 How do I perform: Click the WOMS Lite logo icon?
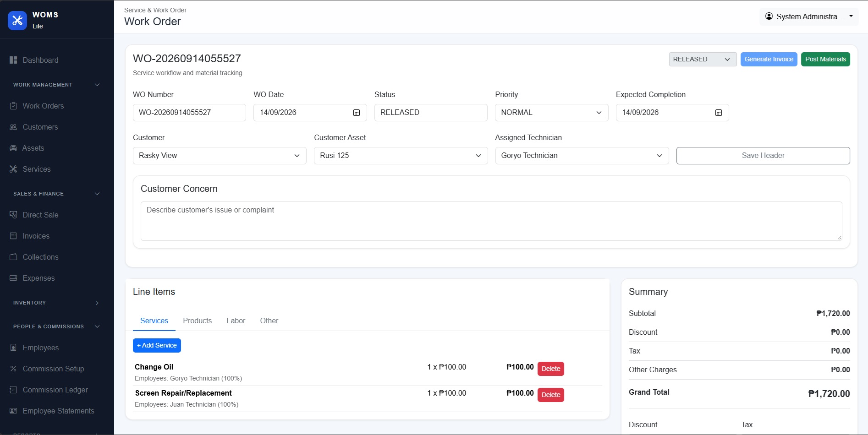point(17,20)
